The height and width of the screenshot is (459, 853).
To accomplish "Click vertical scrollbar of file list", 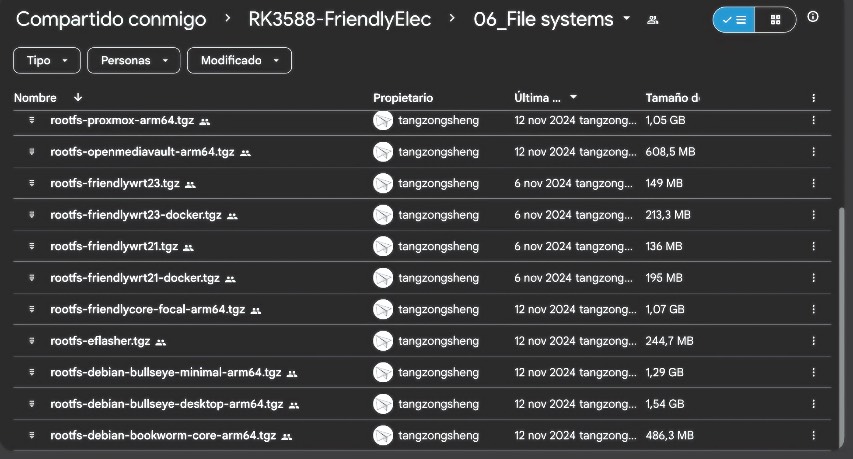I will pyautogui.click(x=843, y=327).
